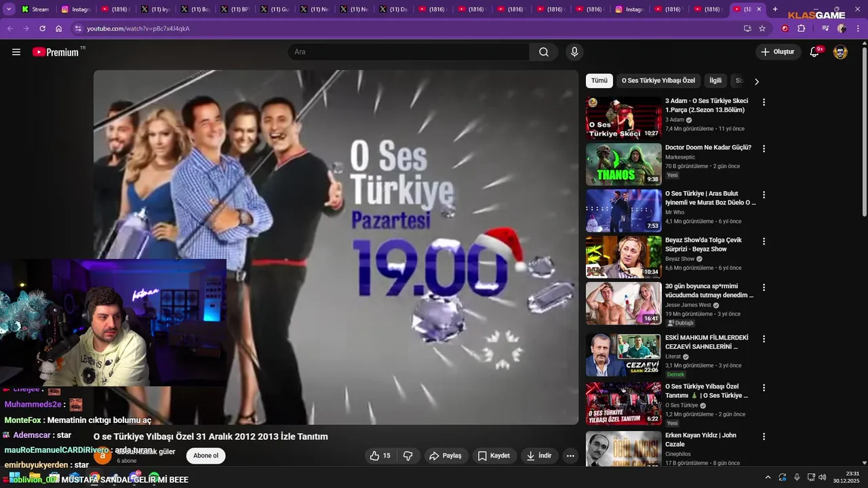Open the account avatar menu
The height and width of the screenshot is (488, 868).
coord(840,52)
